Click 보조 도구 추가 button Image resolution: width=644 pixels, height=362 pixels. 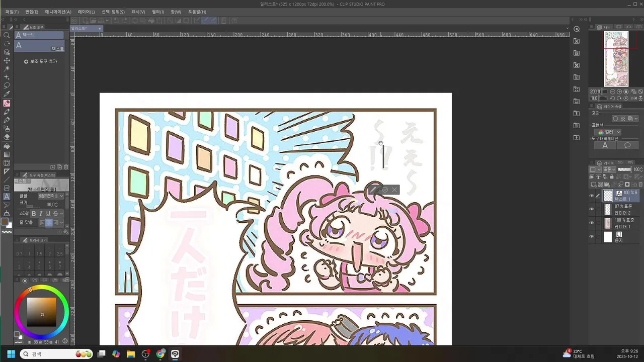tap(40, 61)
